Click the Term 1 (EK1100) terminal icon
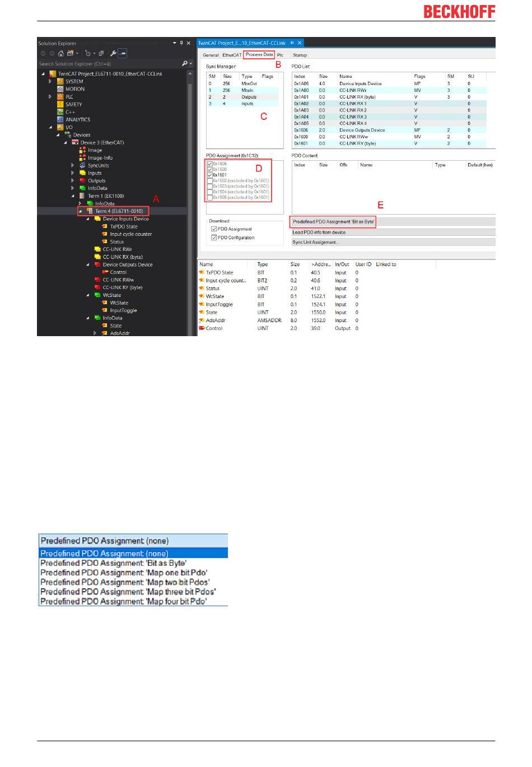Viewport: 532px width, 767px height. click(x=82, y=196)
